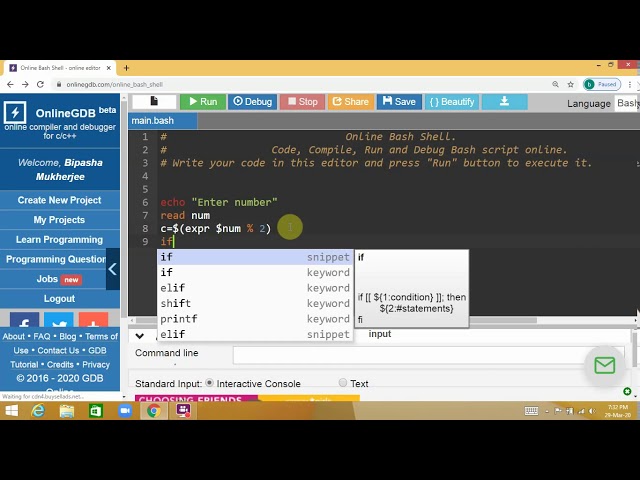Select the Interactive Console radio option
This screenshot has height=480, width=640.
pyautogui.click(x=209, y=383)
